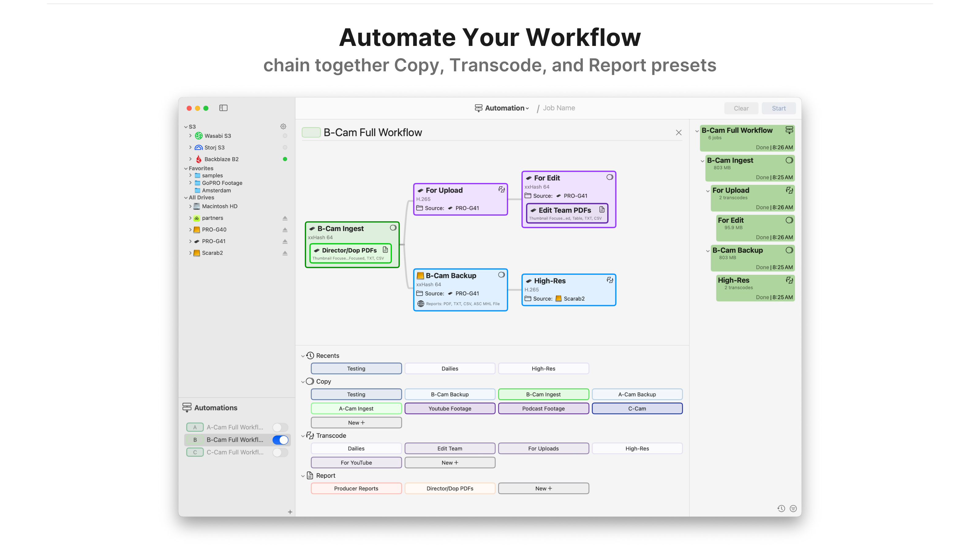Click the globe reports icon in B-Cam Backup

[x=421, y=304]
